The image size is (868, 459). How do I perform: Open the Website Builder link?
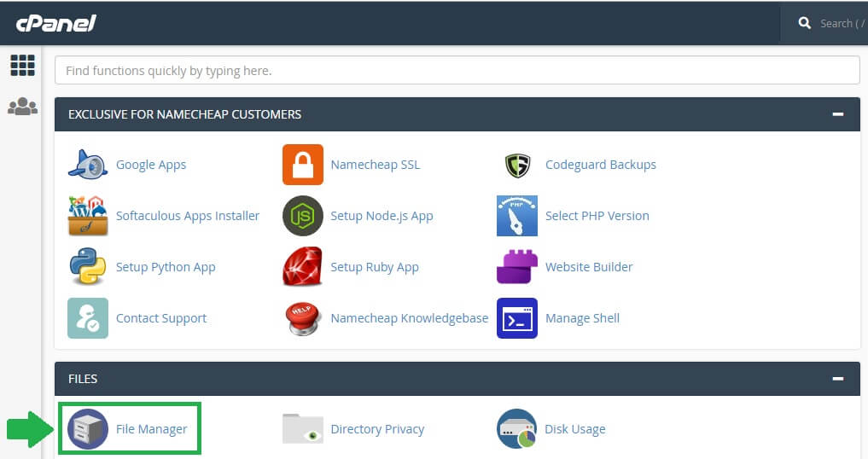pos(589,267)
